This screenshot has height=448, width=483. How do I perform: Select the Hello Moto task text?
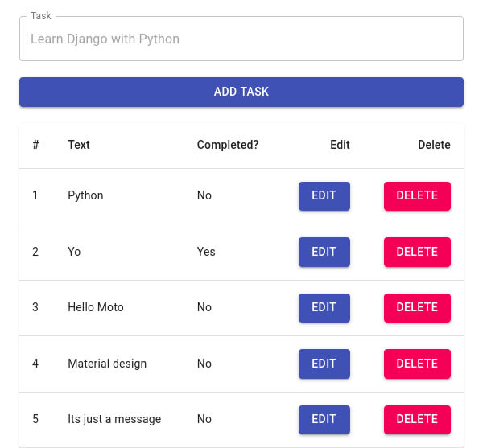96,307
